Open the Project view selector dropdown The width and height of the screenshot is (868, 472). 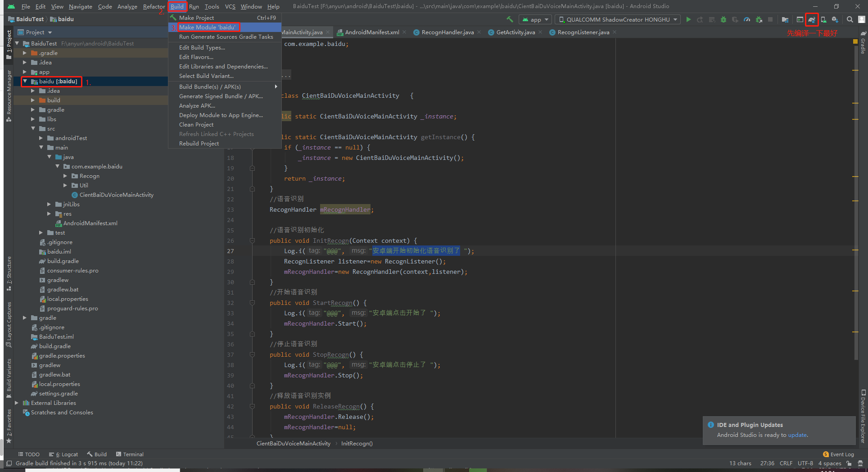coord(35,32)
